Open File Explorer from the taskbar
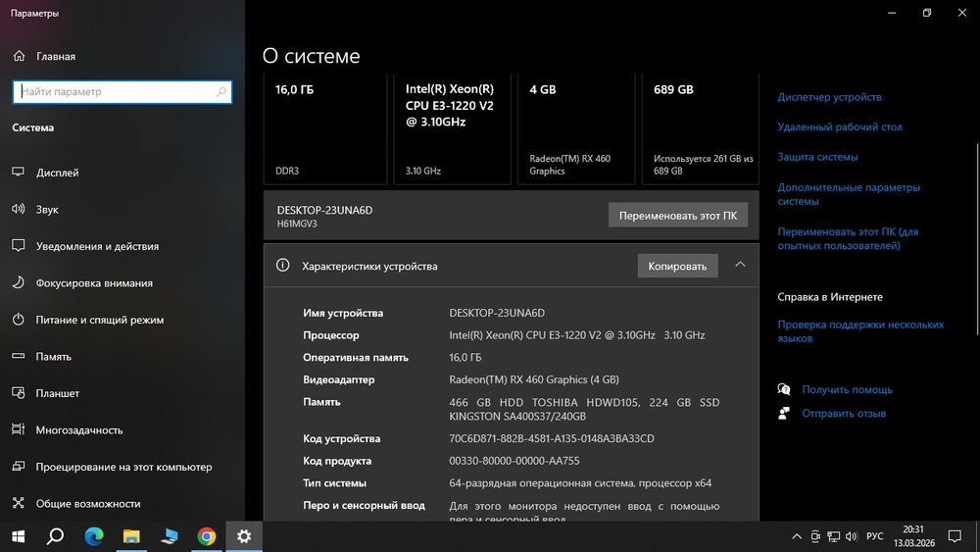Viewport: 980px width, 552px height. (131, 536)
